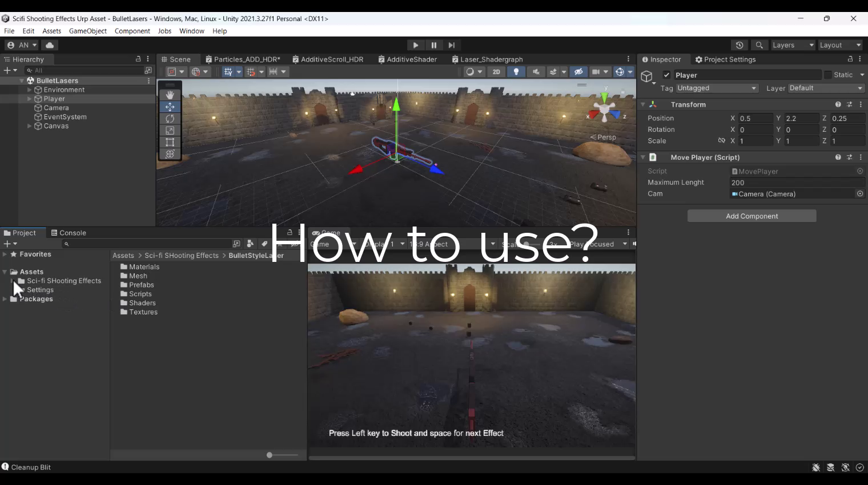This screenshot has height=485, width=868.
Task: Open the Component menu
Action: 132,31
